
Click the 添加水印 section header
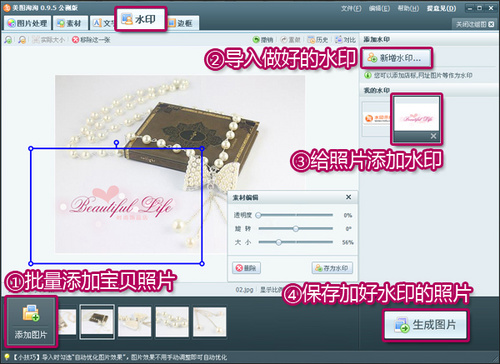377,39
